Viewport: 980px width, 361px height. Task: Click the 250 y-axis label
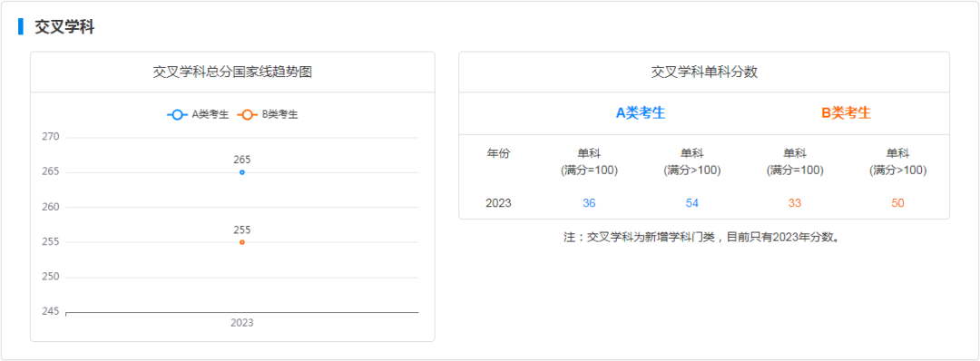(x=51, y=277)
